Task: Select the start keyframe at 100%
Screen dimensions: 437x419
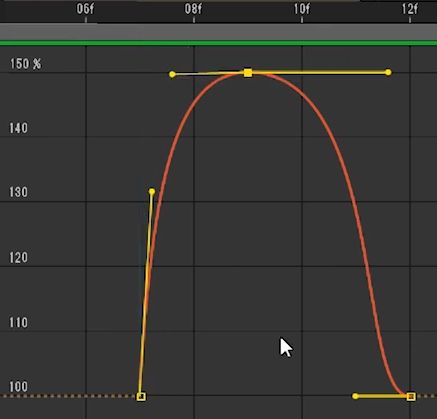Action: tap(141, 396)
